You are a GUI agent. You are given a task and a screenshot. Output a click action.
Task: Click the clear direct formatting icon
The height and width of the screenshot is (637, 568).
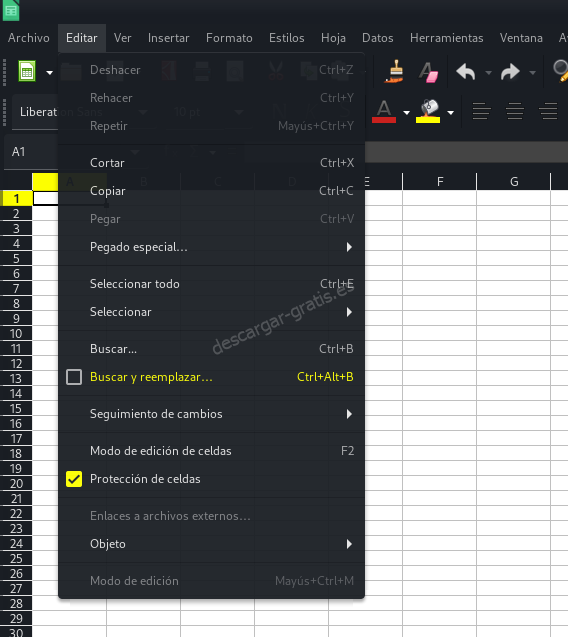coord(429,72)
